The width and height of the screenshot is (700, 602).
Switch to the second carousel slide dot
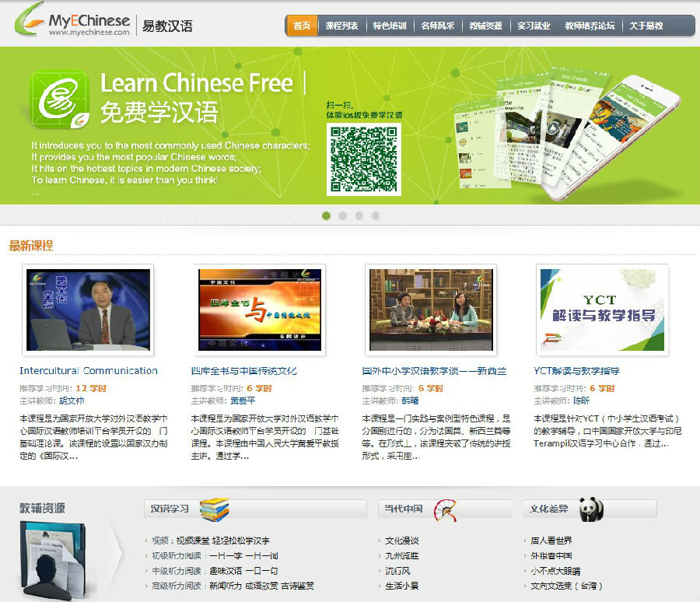342,215
